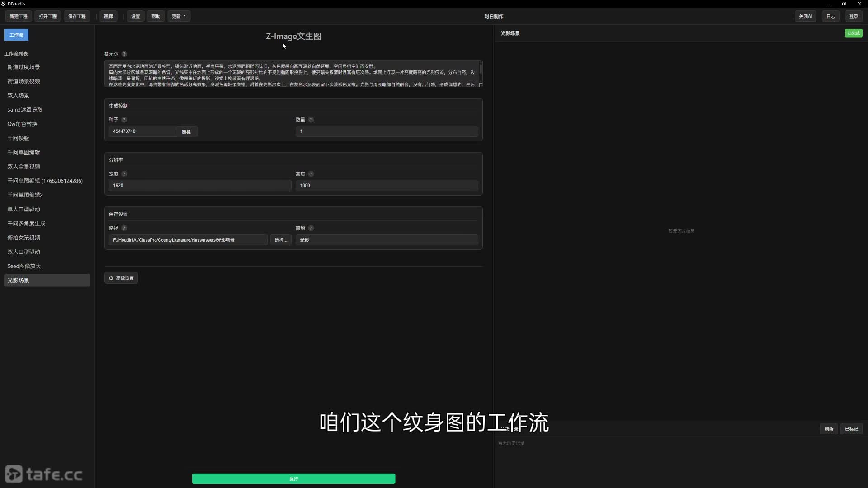The width and height of the screenshot is (868, 488).
Task: Click the help icon beside 宽度
Action: pyautogui.click(x=124, y=174)
